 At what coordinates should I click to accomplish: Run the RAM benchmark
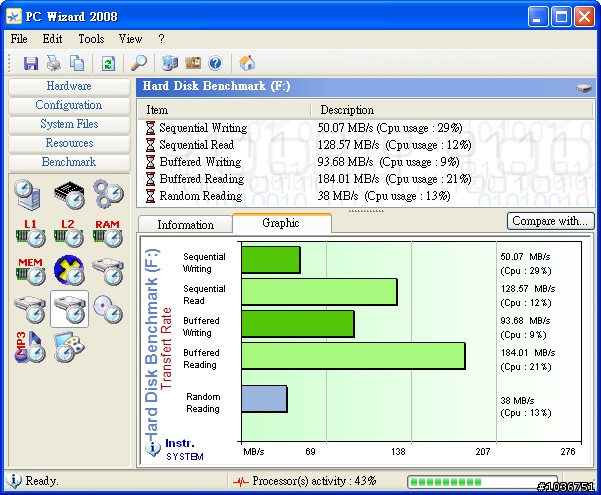pyautogui.click(x=108, y=233)
